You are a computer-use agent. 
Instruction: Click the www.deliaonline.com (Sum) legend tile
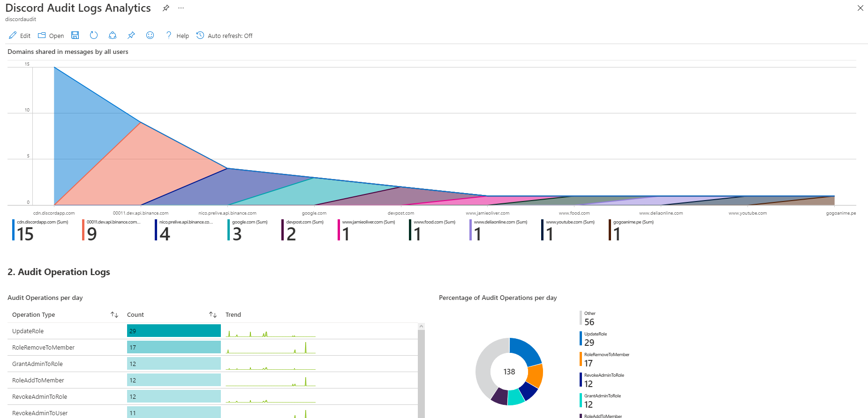click(x=499, y=230)
